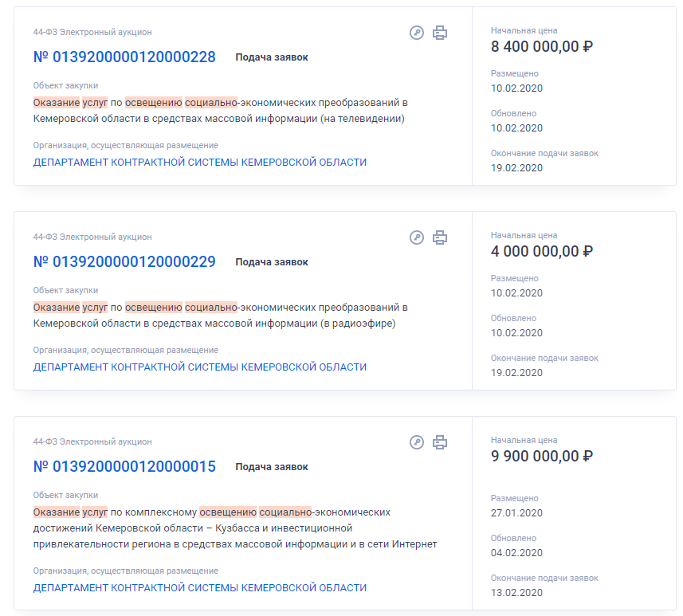Print the auction 0139200000120000229 card
The image size is (683, 616).
[440, 237]
